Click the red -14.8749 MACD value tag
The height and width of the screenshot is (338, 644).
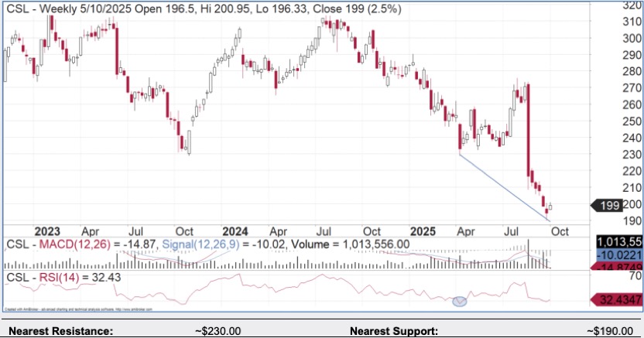point(622,266)
